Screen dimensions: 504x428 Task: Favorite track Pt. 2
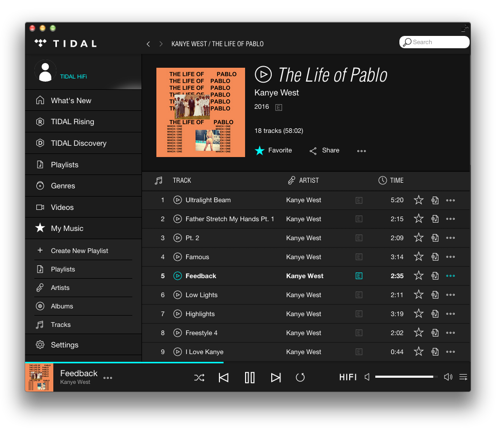coord(418,238)
